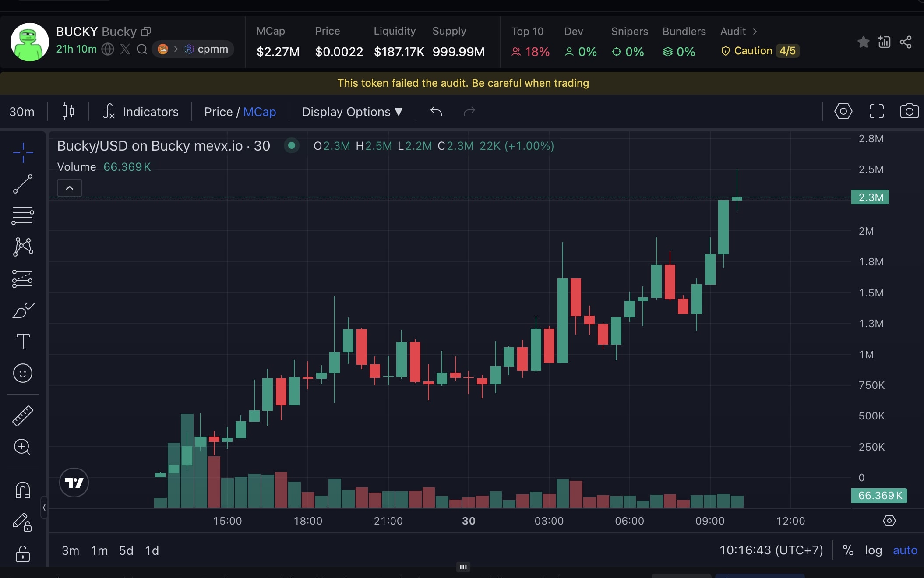Toggle stay in drawing mode

tap(23, 522)
